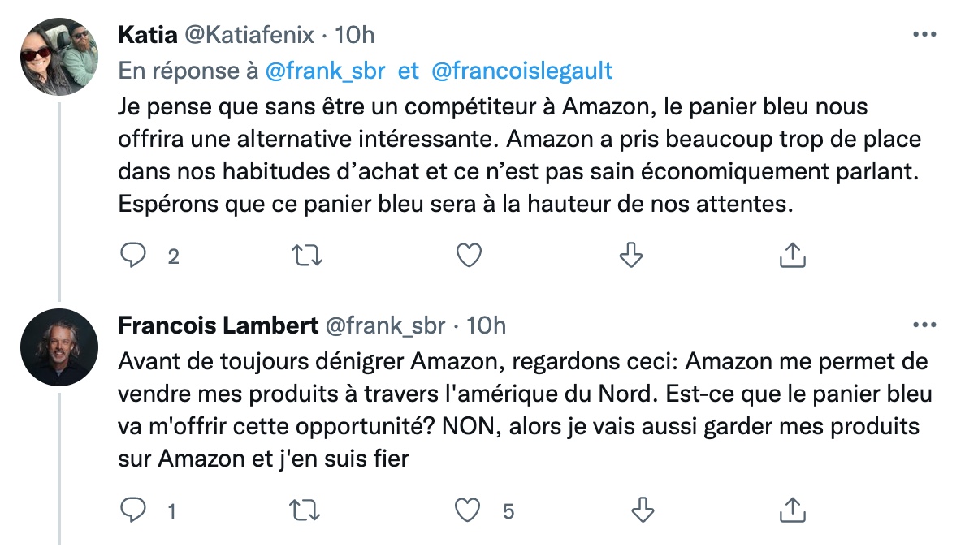
Task: Retweet Katia's tweet about panier bleu
Action: (x=307, y=256)
